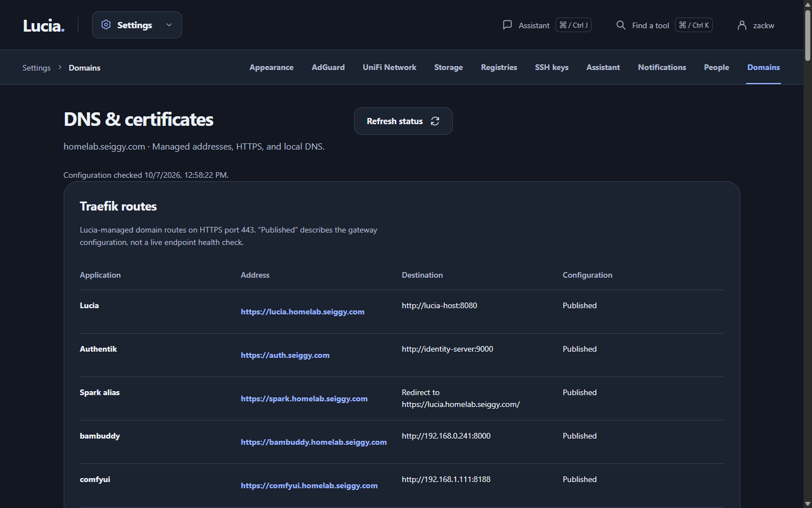Switch to the Appearance tab
Image resolution: width=812 pixels, height=508 pixels.
271,67
